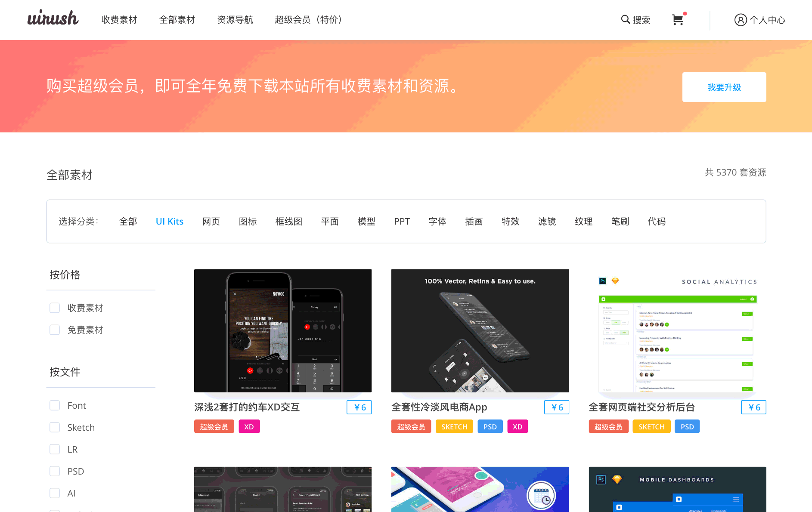Open the Mobile Dashboards thumbnail
This screenshot has width=812, height=512.
678,489
